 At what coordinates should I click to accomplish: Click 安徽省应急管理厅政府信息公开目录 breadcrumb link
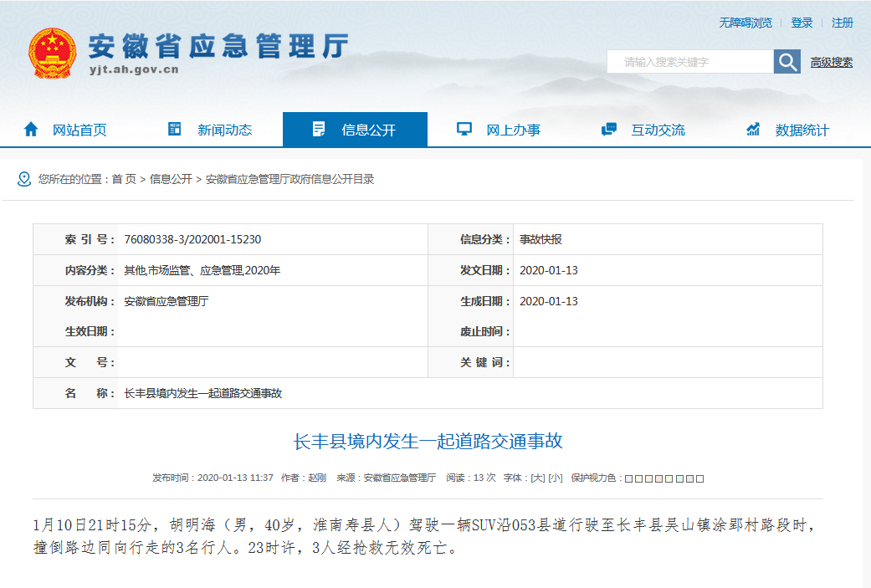tap(290, 179)
